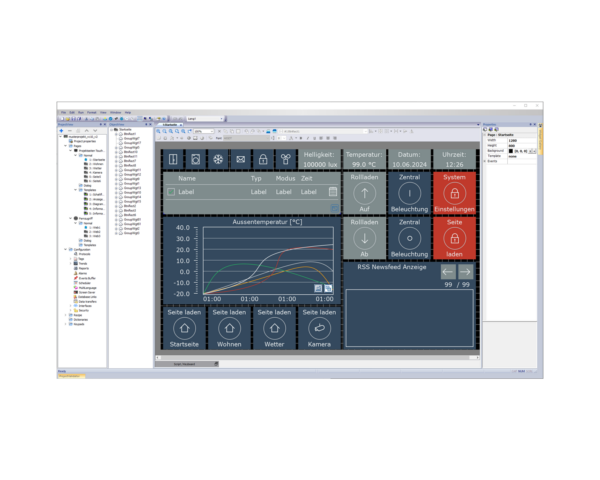The image size is (600, 480).
Task: Click the RSS Newsfeed next arrow
Action: 465,272
